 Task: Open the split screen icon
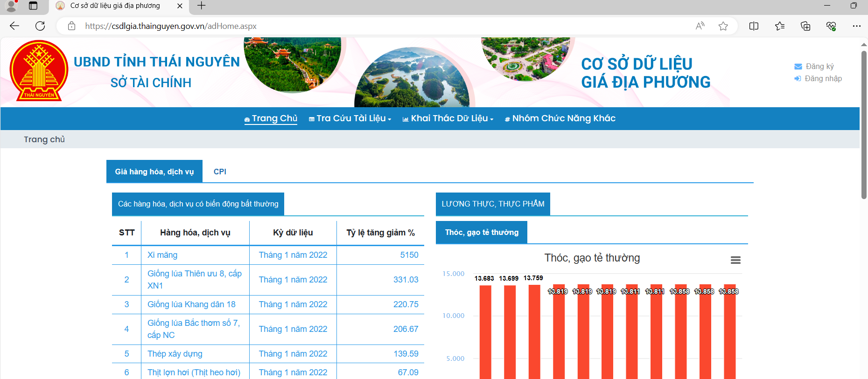pos(754,26)
